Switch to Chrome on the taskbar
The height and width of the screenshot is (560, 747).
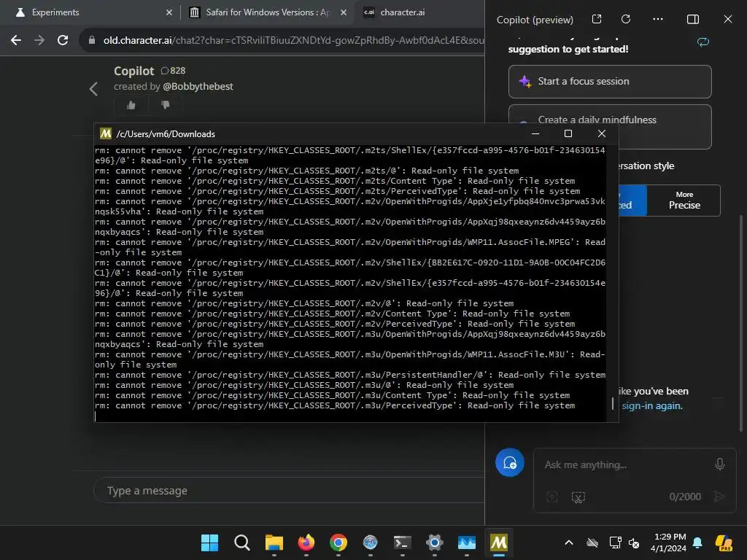[x=338, y=542]
